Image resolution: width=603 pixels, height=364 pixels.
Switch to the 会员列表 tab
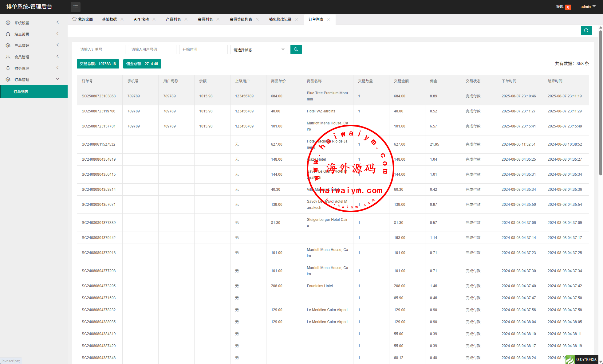205,19
